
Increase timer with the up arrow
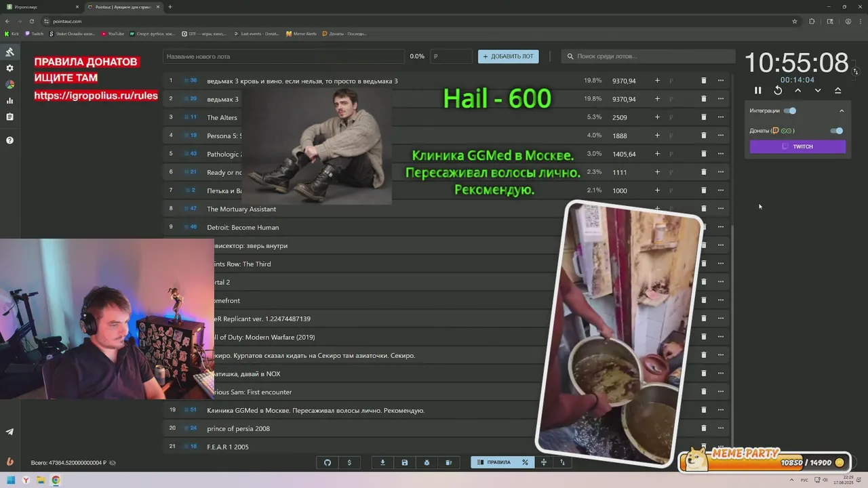point(798,90)
